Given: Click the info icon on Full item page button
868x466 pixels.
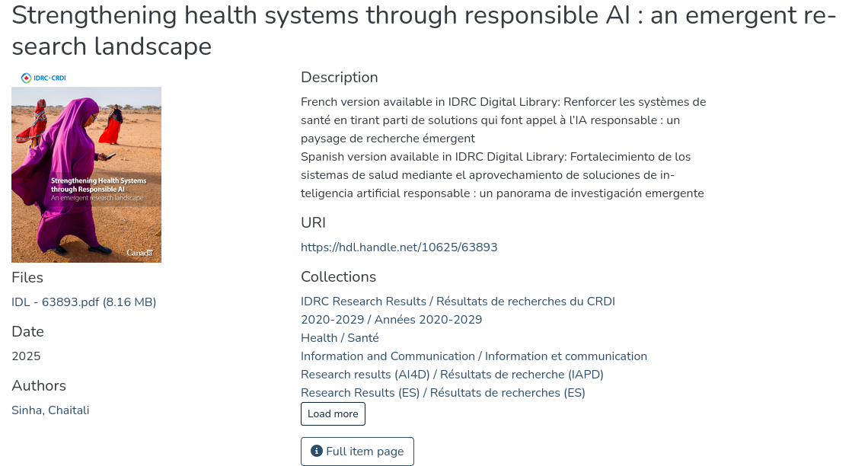Looking at the screenshot, I should point(317,452).
